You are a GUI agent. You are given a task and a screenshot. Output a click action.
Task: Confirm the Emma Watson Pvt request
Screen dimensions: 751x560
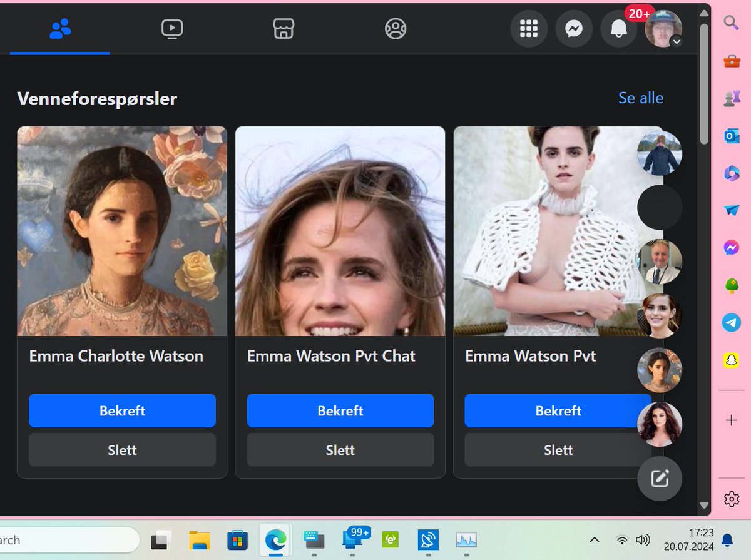(x=558, y=410)
